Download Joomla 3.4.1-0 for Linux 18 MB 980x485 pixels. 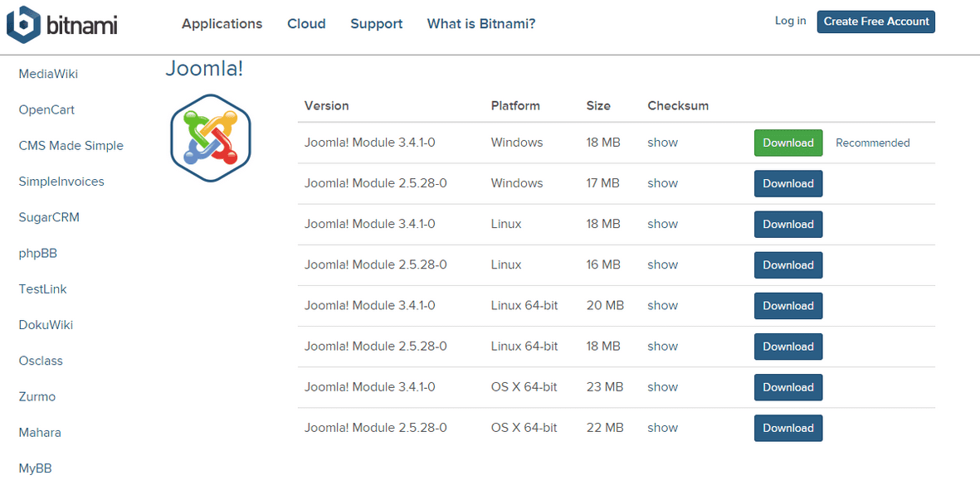click(x=788, y=224)
